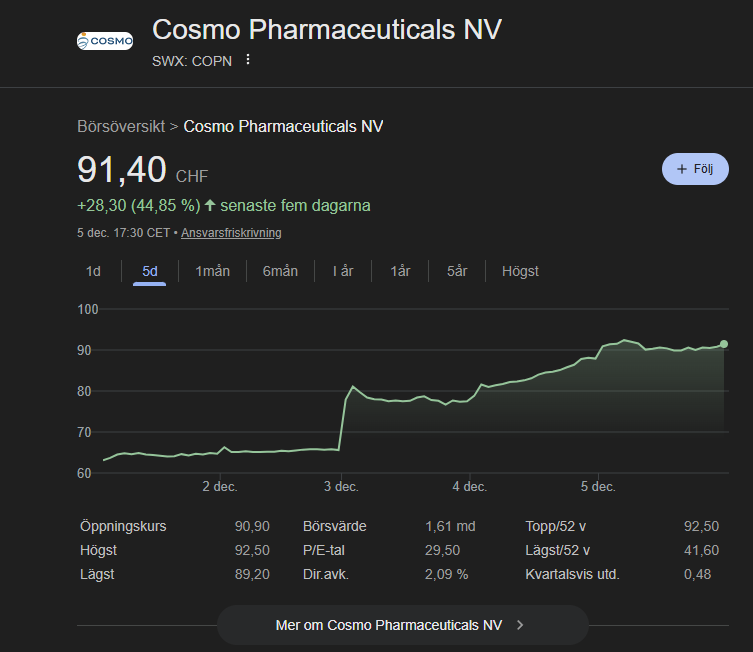Click the +28,30 (44,85 %) change text
Image resolution: width=753 pixels, height=652 pixels.
point(139,205)
